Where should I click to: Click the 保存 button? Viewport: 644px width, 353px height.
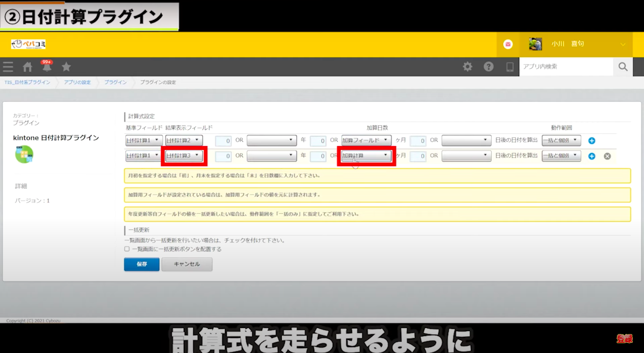(x=141, y=264)
